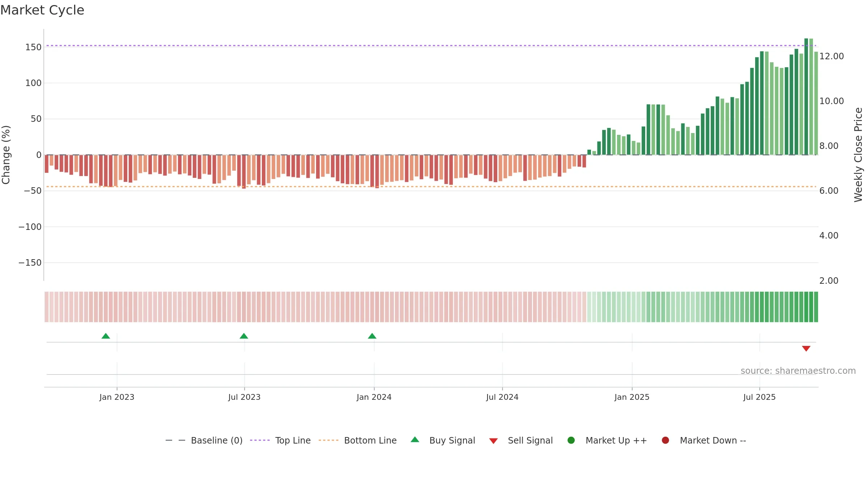
Task: Toggle the Top Line legend entry
Action: (280, 440)
